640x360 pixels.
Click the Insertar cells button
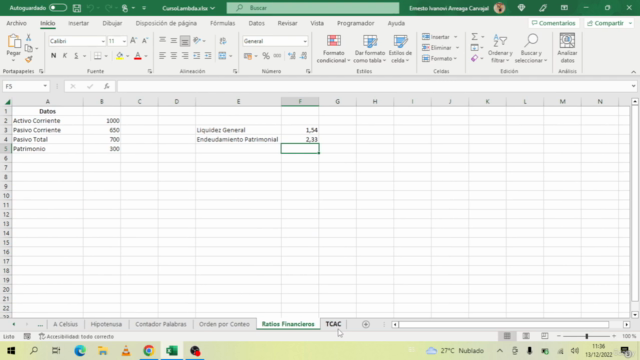click(436, 37)
